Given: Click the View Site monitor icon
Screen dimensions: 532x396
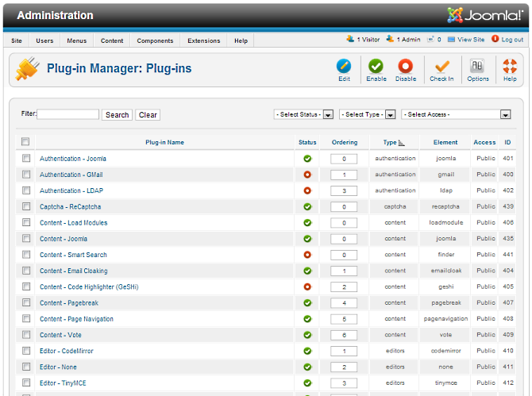Looking at the screenshot, I should pyautogui.click(x=451, y=40).
